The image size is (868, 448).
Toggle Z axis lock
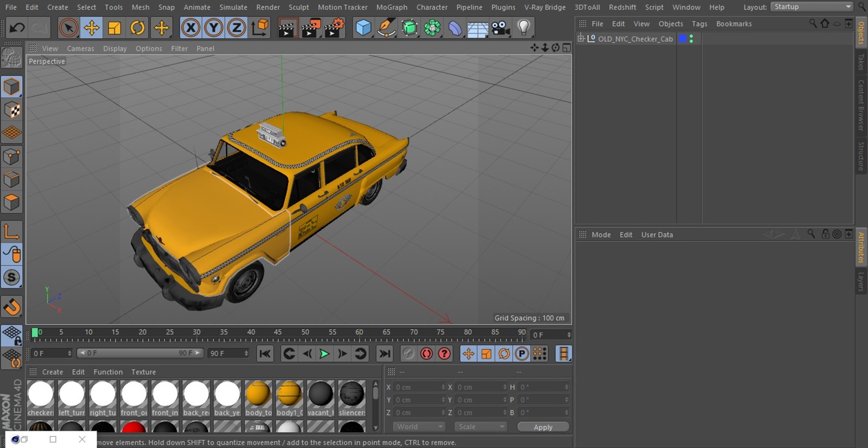point(236,28)
